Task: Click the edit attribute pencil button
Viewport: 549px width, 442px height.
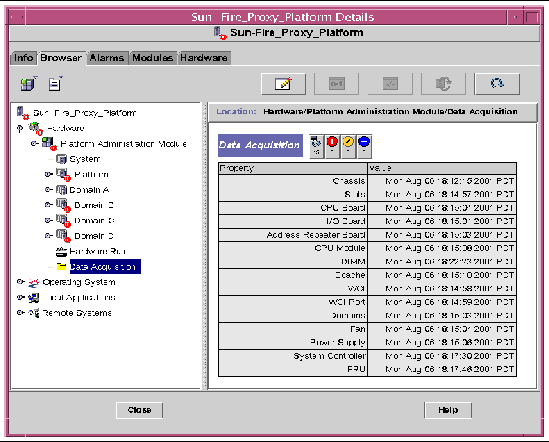Action: pyautogui.click(x=283, y=84)
